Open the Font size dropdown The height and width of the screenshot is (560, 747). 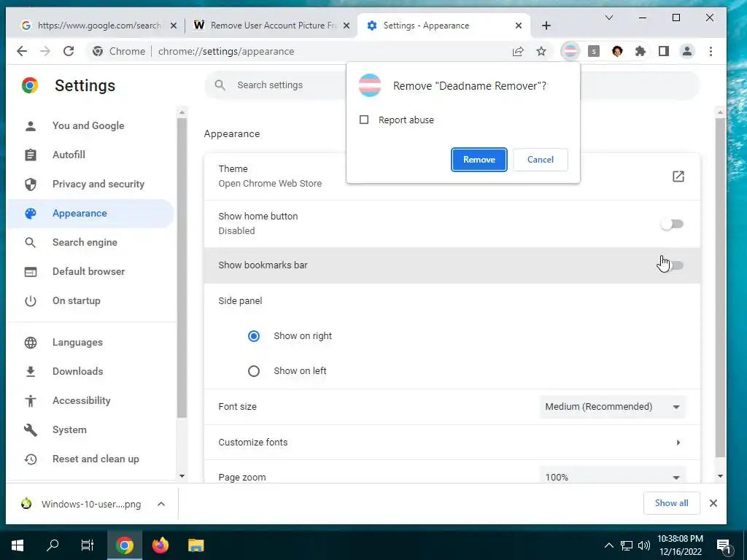click(x=613, y=407)
